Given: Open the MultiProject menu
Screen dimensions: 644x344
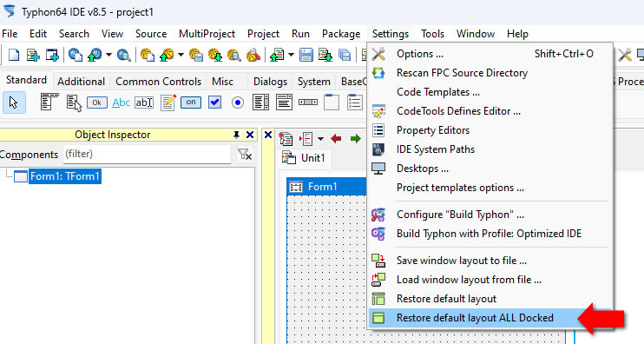Looking at the screenshot, I should pyautogui.click(x=207, y=34).
